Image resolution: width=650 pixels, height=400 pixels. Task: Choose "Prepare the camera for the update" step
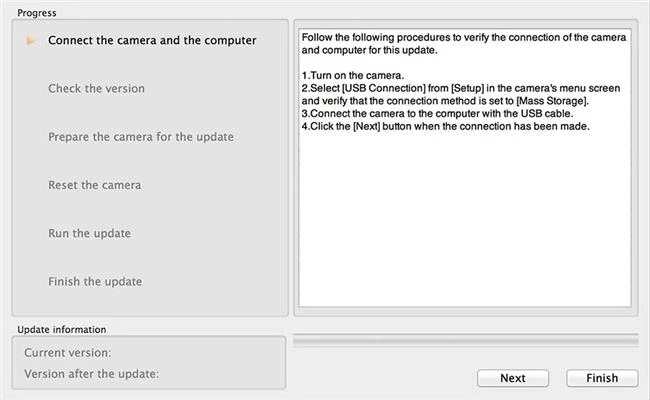pos(141,137)
